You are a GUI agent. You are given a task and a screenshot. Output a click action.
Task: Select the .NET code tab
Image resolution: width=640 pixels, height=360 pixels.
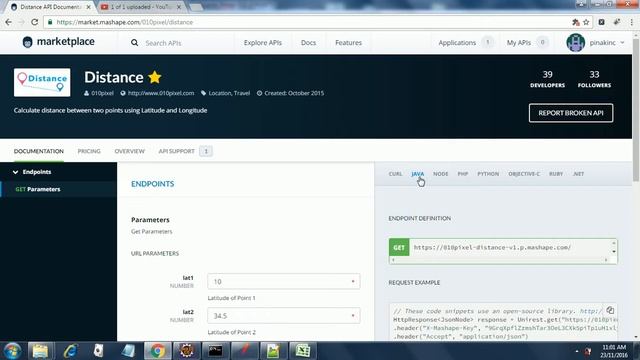578,174
